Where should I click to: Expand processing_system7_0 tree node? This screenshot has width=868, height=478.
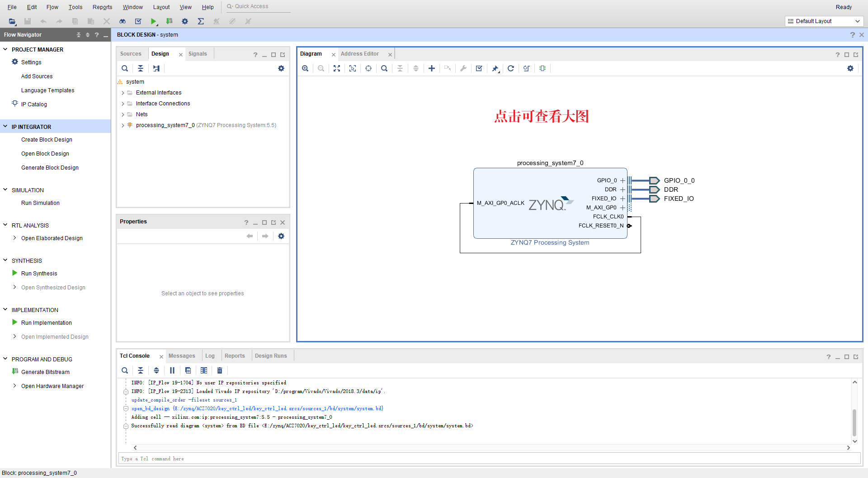pos(123,125)
